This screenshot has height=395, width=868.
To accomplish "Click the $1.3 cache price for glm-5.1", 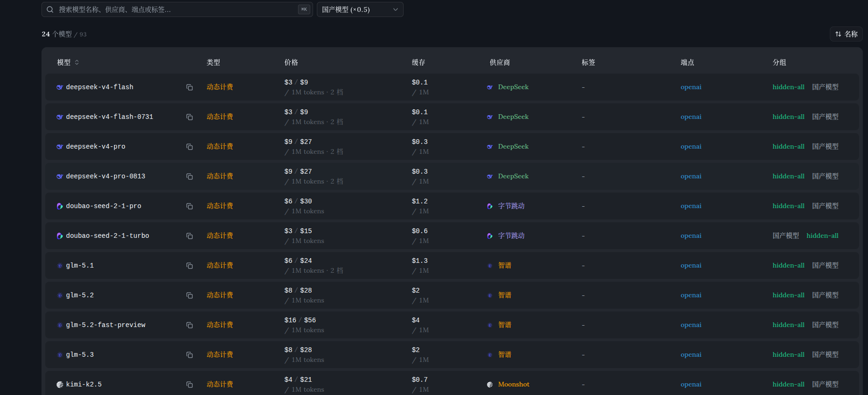I will click(x=420, y=261).
